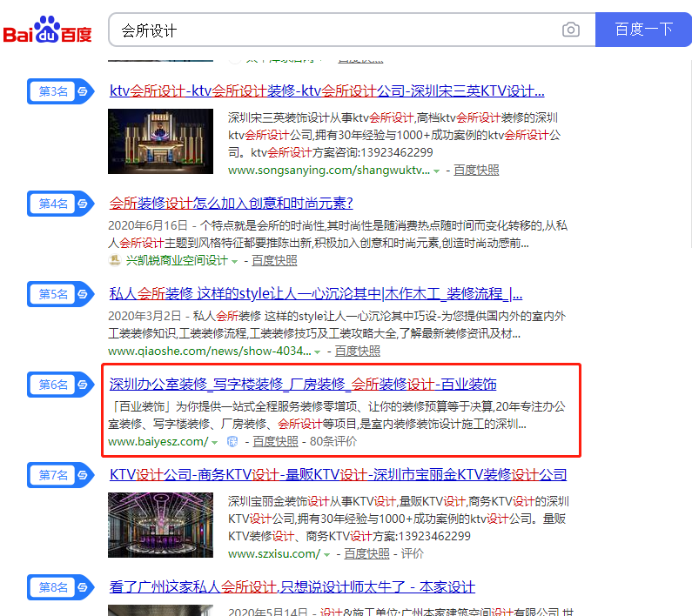The image size is (692, 616).
Task: Click 80条评价 reviews link
Action: (x=333, y=442)
